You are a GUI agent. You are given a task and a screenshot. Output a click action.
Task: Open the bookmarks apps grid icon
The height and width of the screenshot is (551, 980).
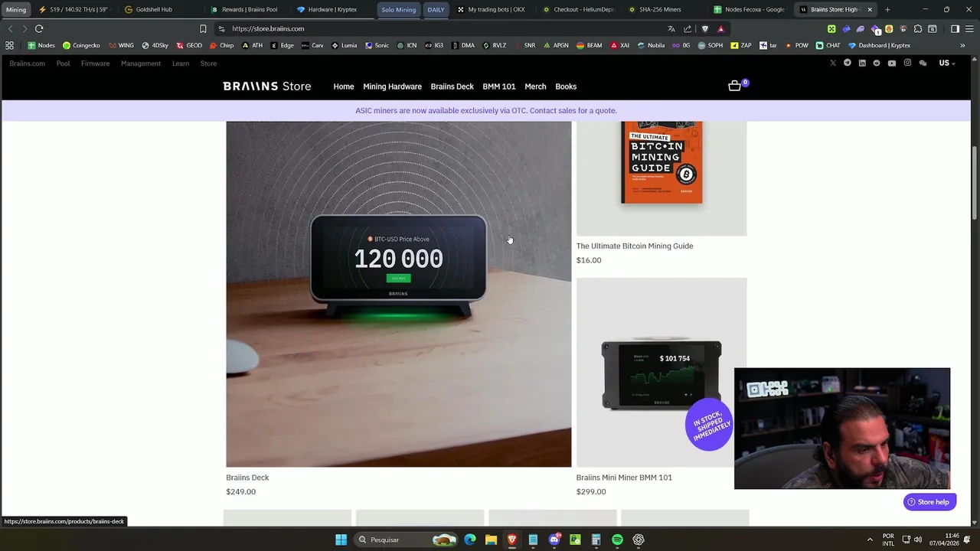click(x=9, y=45)
